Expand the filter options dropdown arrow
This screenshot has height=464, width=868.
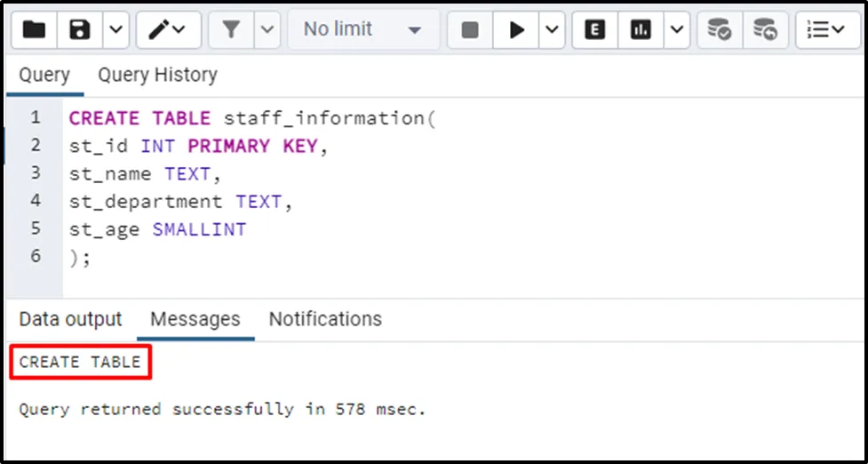click(x=267, y=30)
